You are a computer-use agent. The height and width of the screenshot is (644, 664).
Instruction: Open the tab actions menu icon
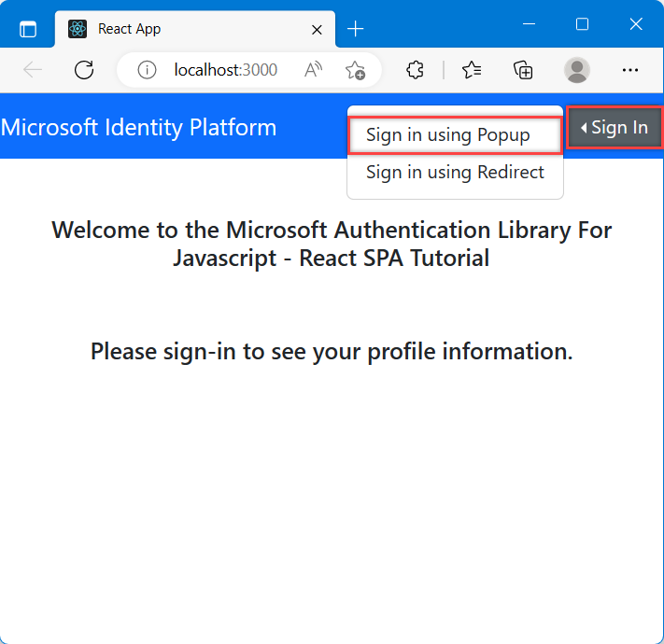coord(28,29)
